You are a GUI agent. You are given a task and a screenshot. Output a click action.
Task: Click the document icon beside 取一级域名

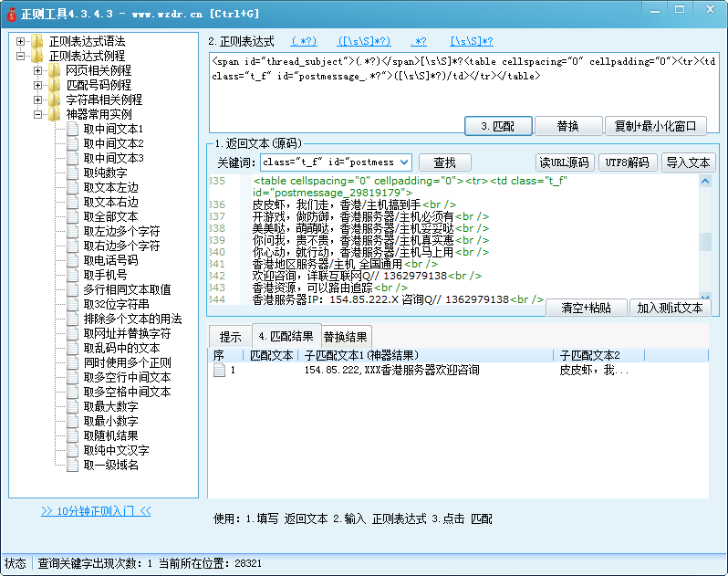tap(72, 465)
